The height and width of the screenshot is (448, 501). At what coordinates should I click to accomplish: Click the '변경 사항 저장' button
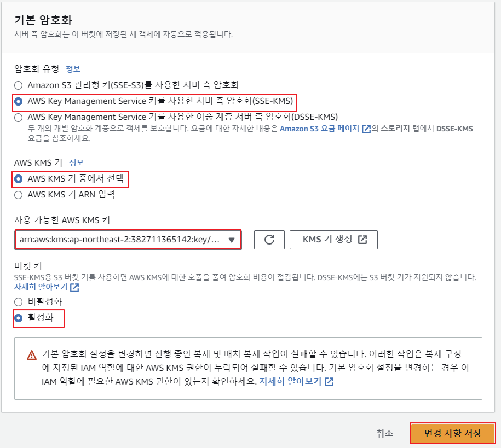click(452, 433)
